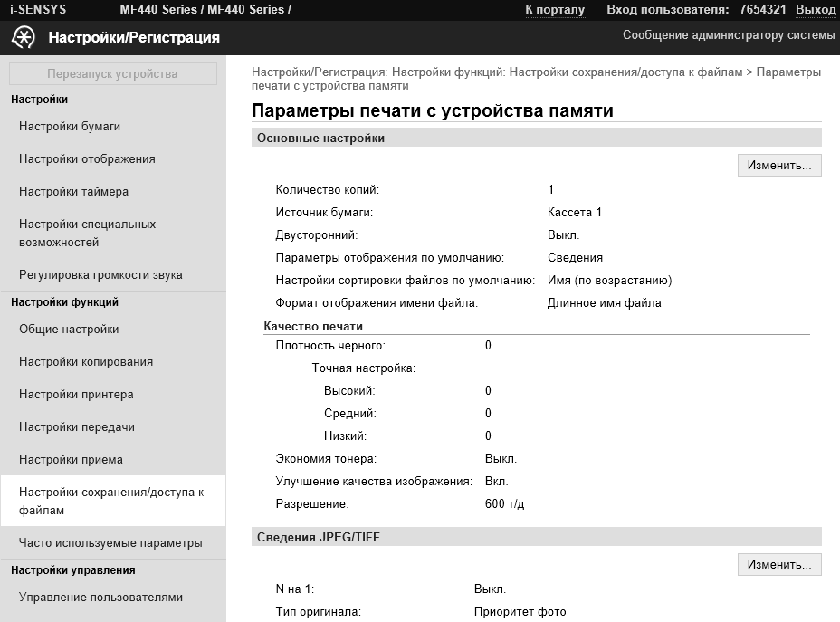
Task: Click the i-SENSYS brand label
Action: pyautogui.click(x=38, y=10)
